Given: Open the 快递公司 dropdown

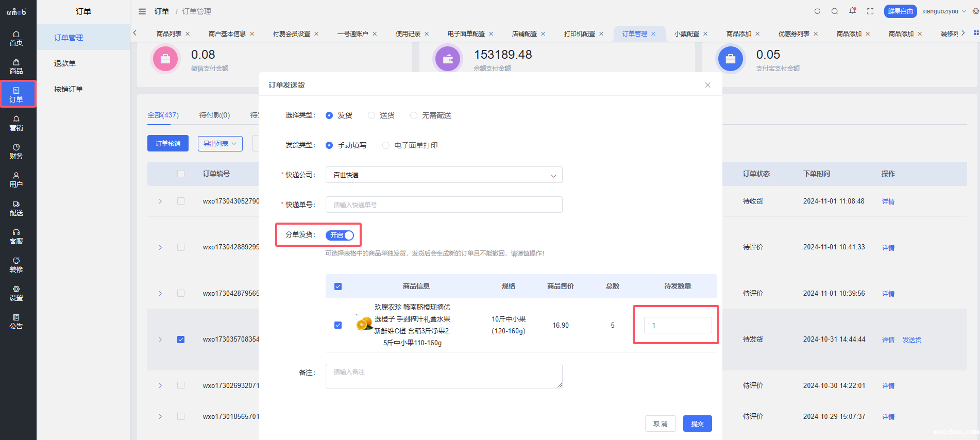Looking at the screenshot, I should click(444, 175).
